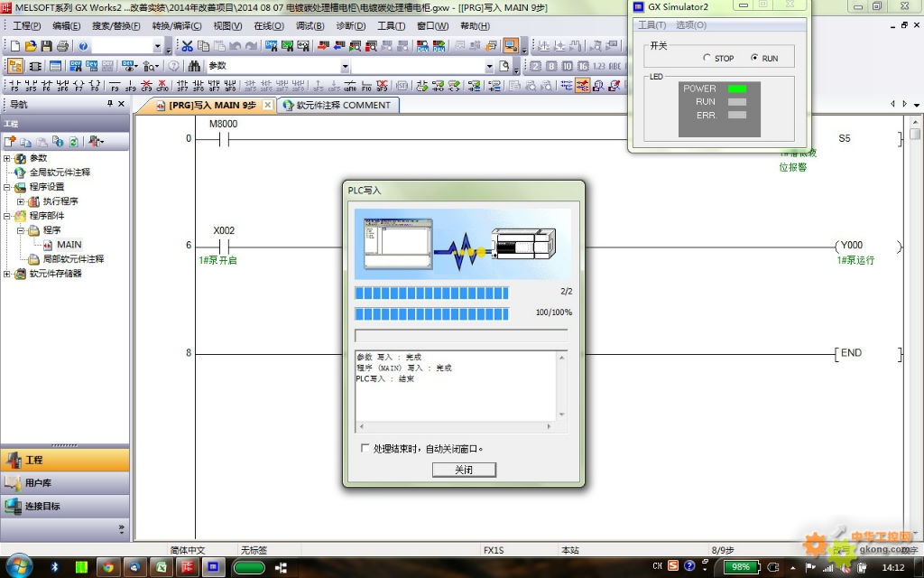The image size is (924, 578).
Task: Open the Windows Start menu orb
Action: [18, 566]
